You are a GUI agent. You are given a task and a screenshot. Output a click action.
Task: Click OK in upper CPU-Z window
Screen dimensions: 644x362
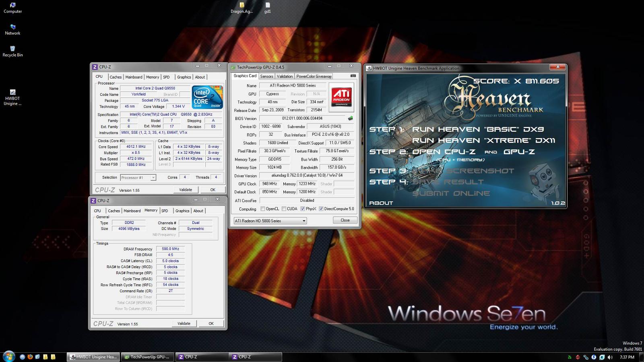coord(213,190)
